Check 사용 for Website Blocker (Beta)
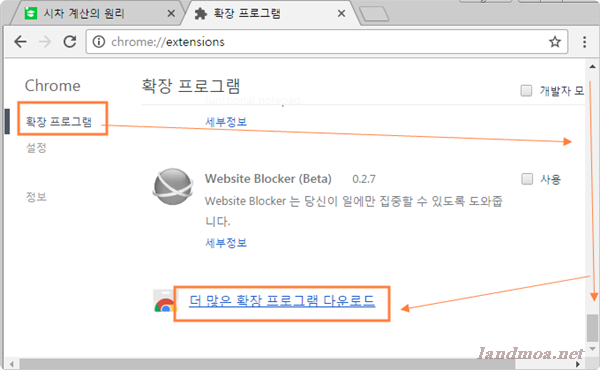 [x=527, y=179]
